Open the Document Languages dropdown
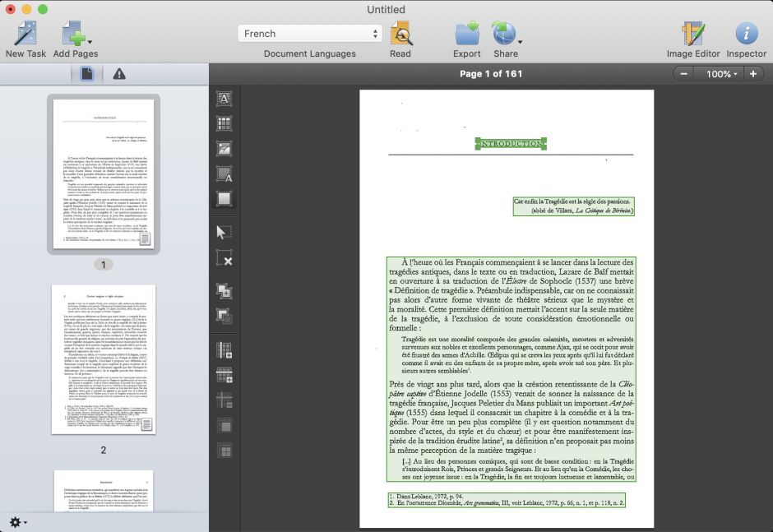Viewport: 773px width, 532px height. click(310, 34)
